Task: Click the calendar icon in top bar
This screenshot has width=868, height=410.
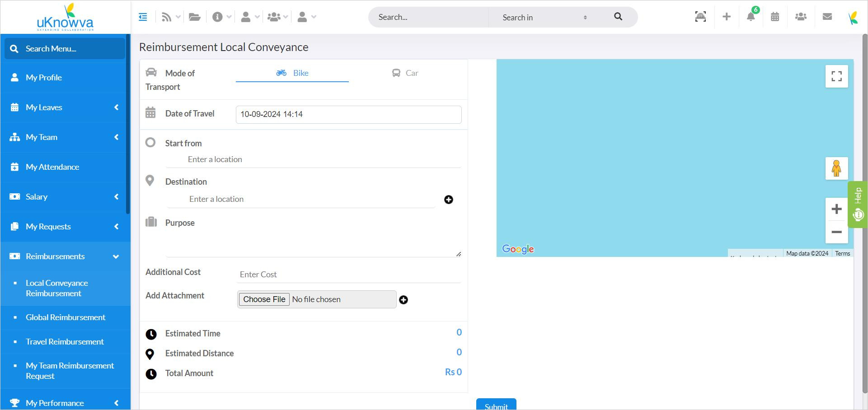Action: point(775,17)
